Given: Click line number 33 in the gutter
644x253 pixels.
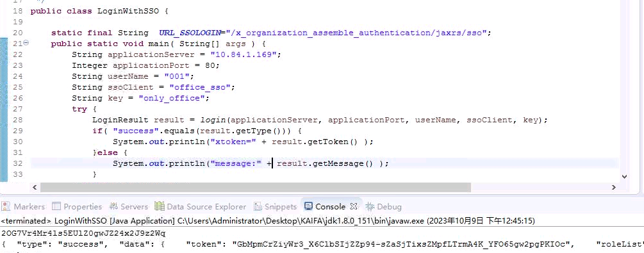Looking at the screenshot, I should (18, 174).
